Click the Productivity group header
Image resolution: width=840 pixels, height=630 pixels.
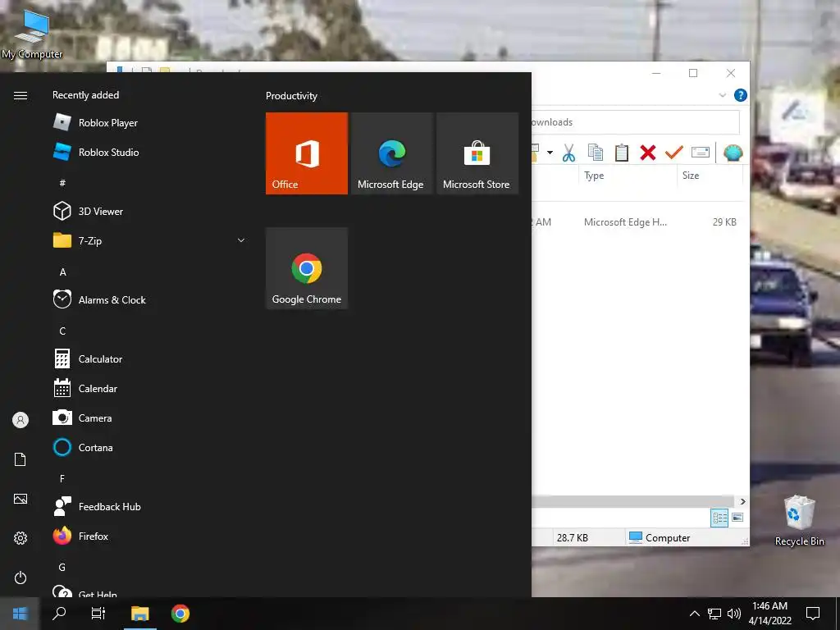(291, 96)
